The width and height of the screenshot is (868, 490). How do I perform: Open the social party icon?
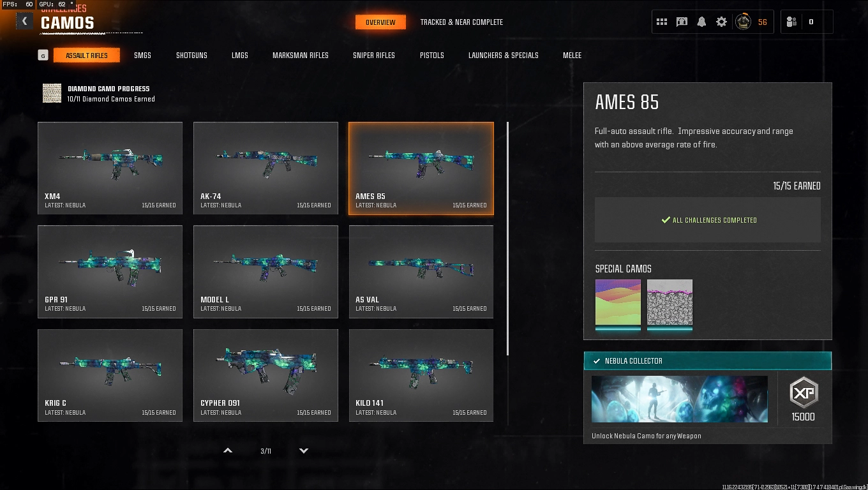791,22
